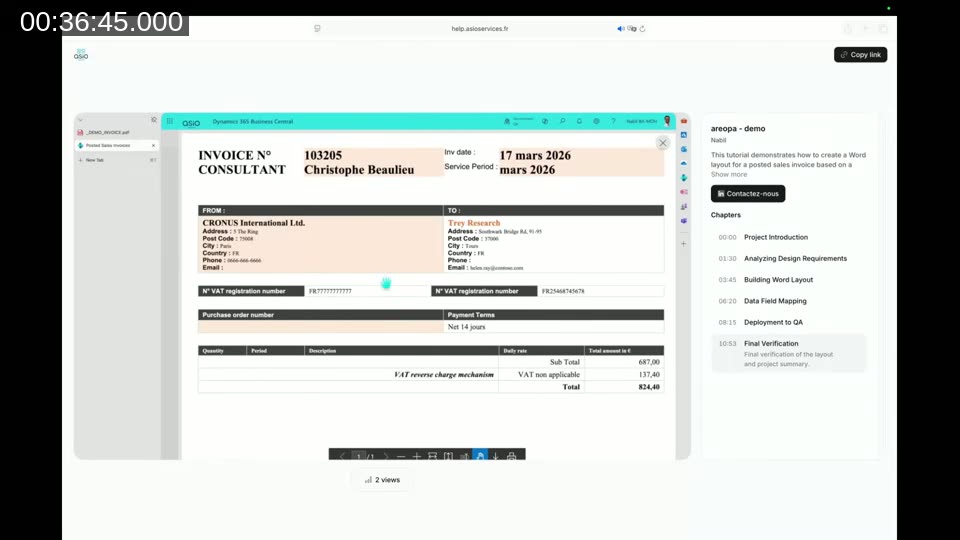960x540 pixels.
Task: Jump to Final Verification chapter
Action: click(x=789, y=353)
